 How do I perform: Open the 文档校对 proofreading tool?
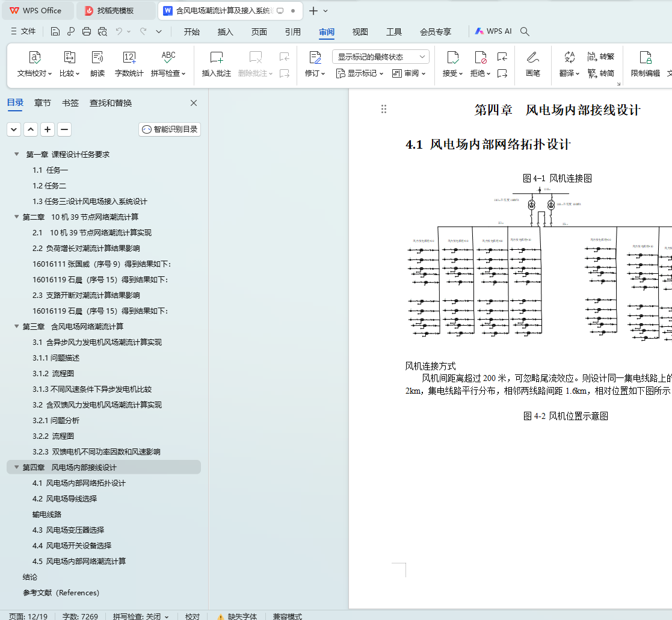(x=34, y=64)
